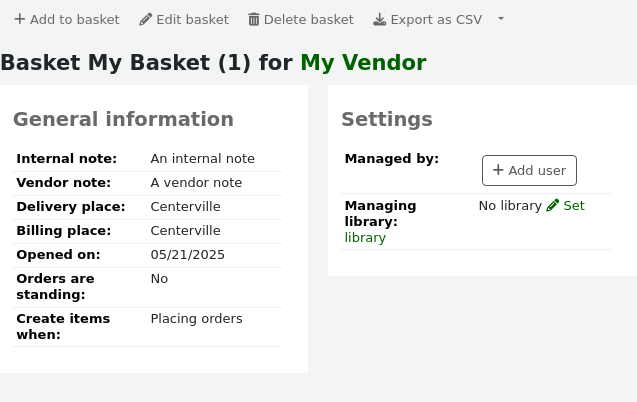Click the pencil icon next to Set
637x402 pixels.
tap(553, 205)
